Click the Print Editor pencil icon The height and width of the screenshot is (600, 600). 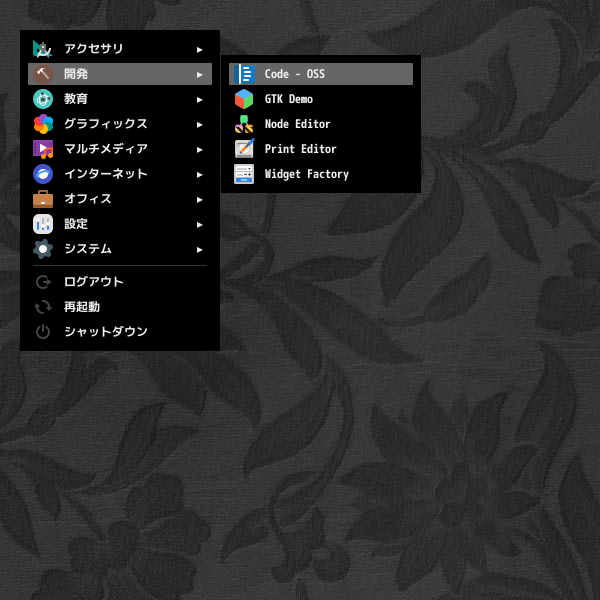click(244, 149)
